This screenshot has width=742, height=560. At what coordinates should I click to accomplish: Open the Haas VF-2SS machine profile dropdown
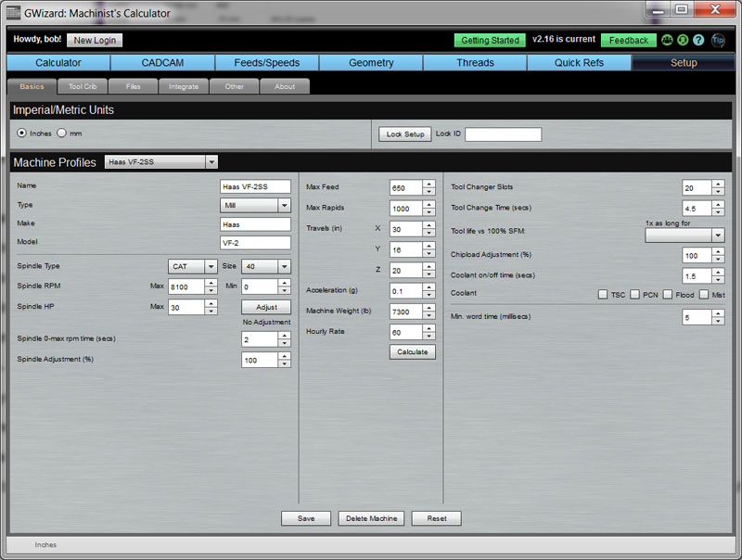click(211, 161)
